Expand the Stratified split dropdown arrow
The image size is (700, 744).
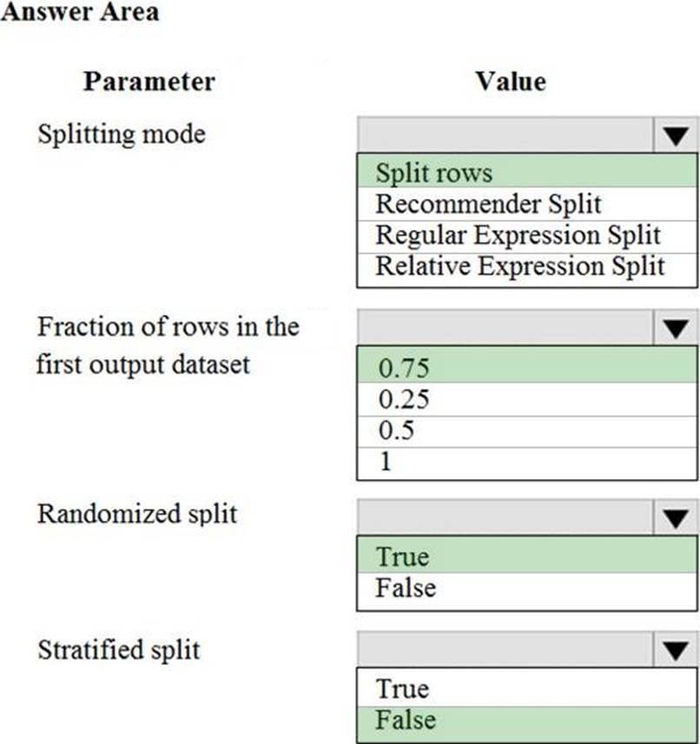coord(675,650)
